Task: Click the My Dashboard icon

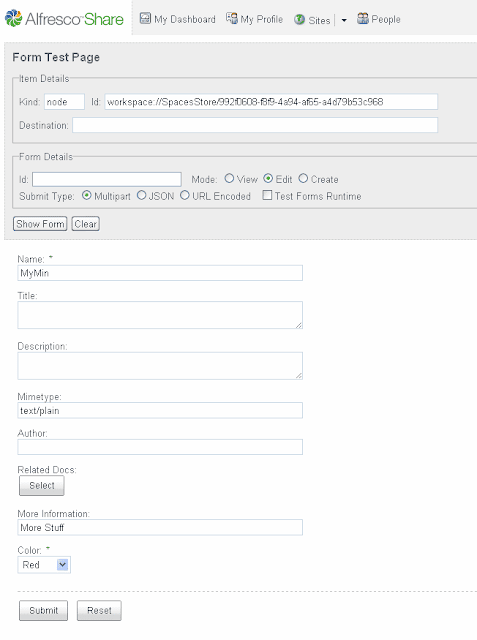Action: coord(145,18)
